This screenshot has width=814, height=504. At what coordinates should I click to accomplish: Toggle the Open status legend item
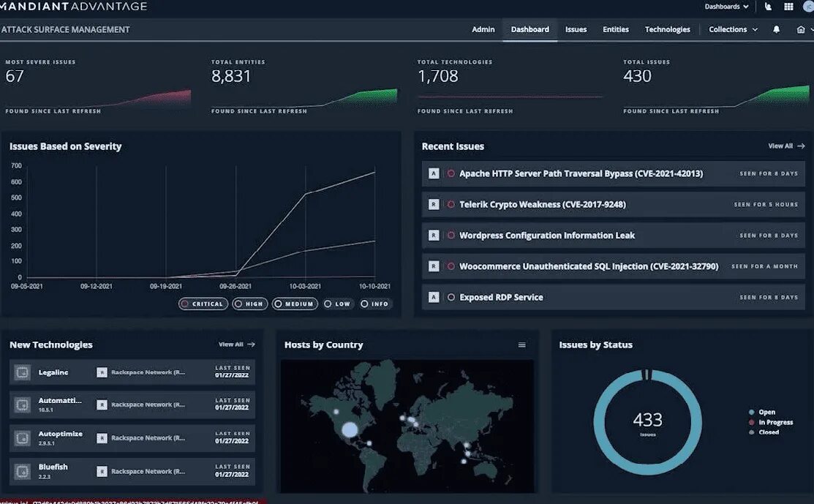coord(762,412)
